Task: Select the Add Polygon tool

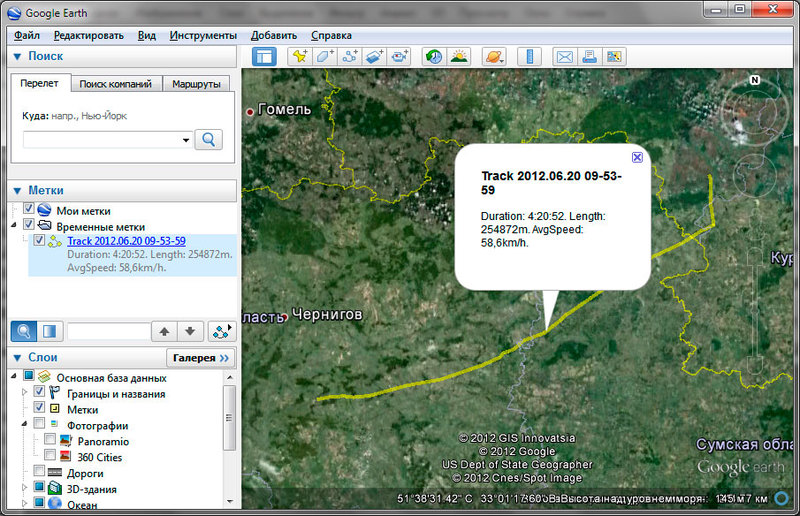Action: (x=324, y=57)
